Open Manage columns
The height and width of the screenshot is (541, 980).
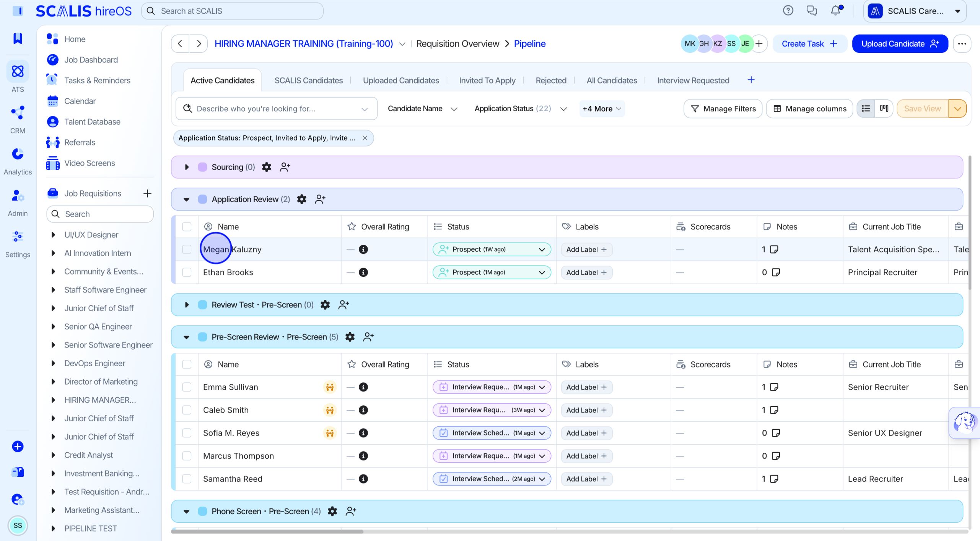coord(809,109)
